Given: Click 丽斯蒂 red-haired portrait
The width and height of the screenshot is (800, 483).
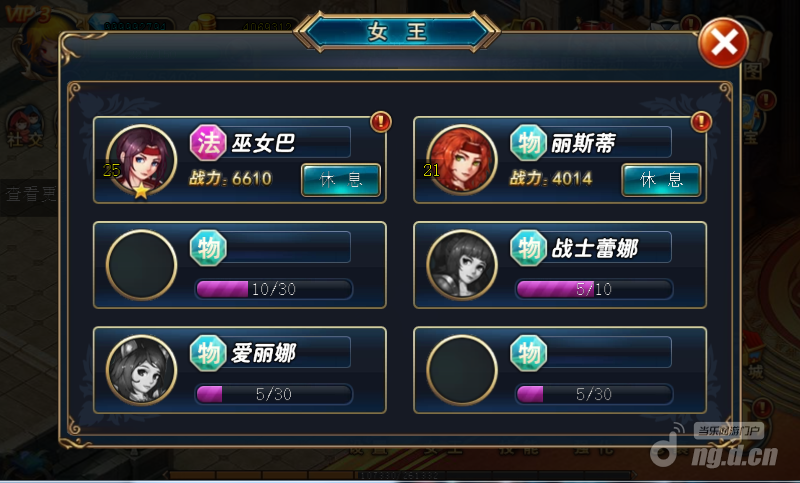Looking at the screenshot, I should click(462, 160).
